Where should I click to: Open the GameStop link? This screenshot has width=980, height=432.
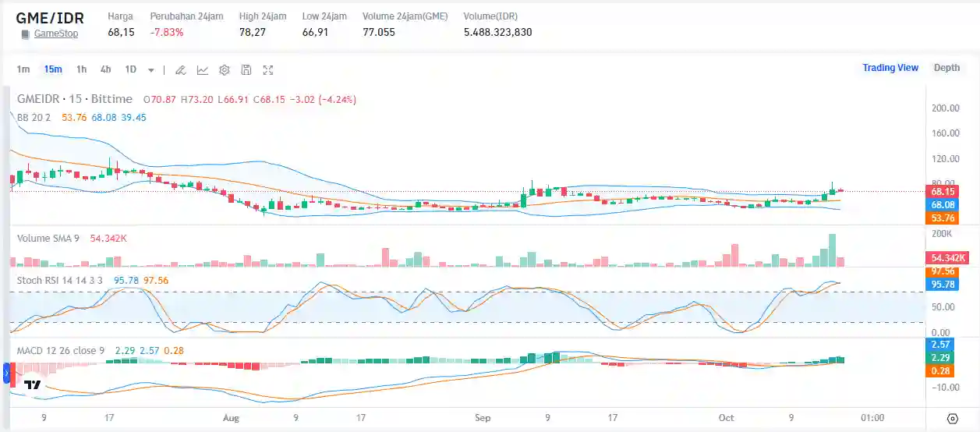56,34
